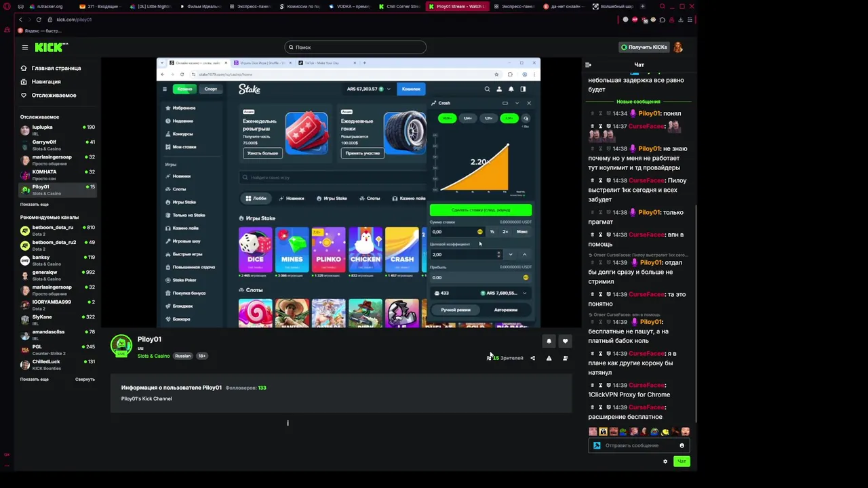Click the heart follow icon

pyautogui.click(x=565, y=341)
